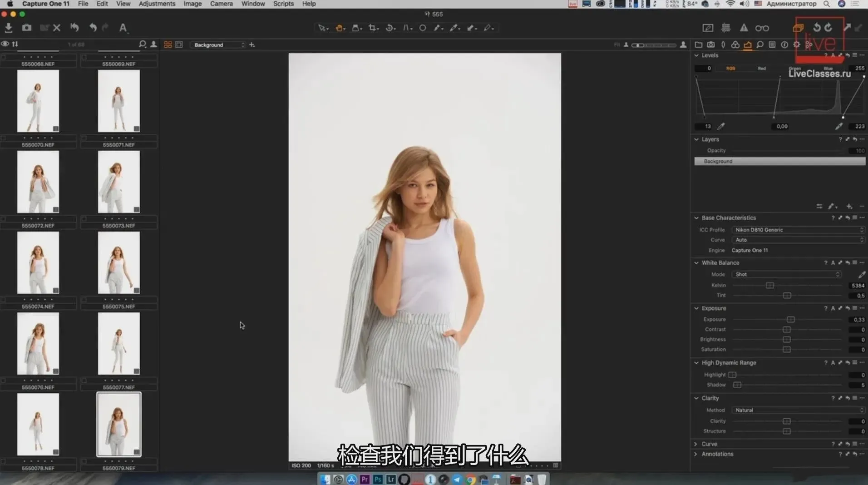Click the White Balance picker eyedropper
This screenshot has width=868, height=485.
tap(862, 274)
